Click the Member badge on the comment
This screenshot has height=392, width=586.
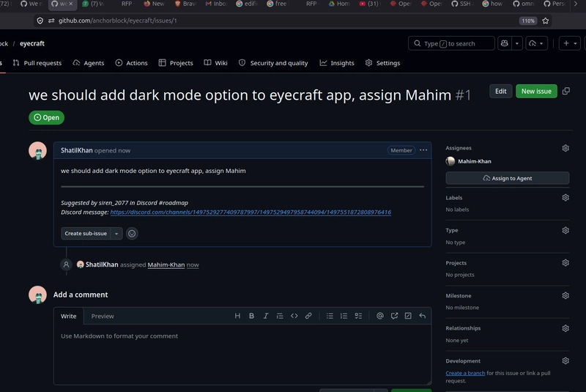(x=401, y=150)
